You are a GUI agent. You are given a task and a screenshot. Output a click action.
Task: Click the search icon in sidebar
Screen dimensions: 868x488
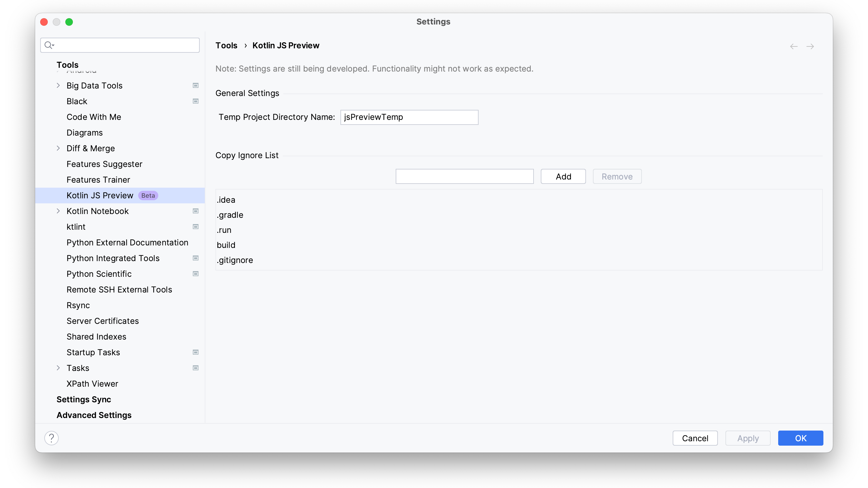click(x=50, y=45)
